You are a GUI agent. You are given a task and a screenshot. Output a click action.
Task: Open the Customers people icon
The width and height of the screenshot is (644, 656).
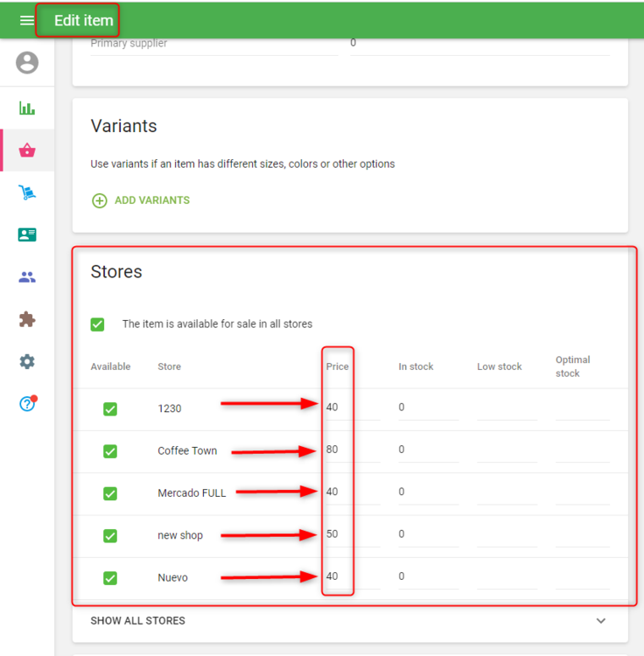[27, 277]
